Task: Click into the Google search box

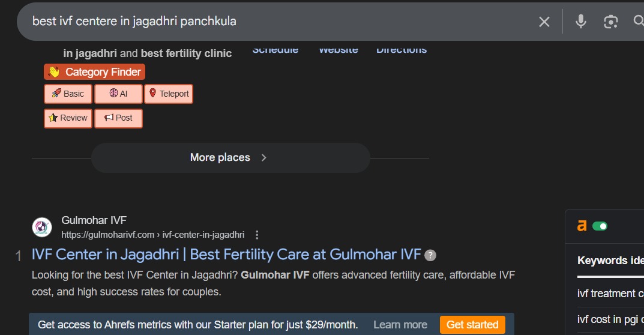Action: pos(270,22)
